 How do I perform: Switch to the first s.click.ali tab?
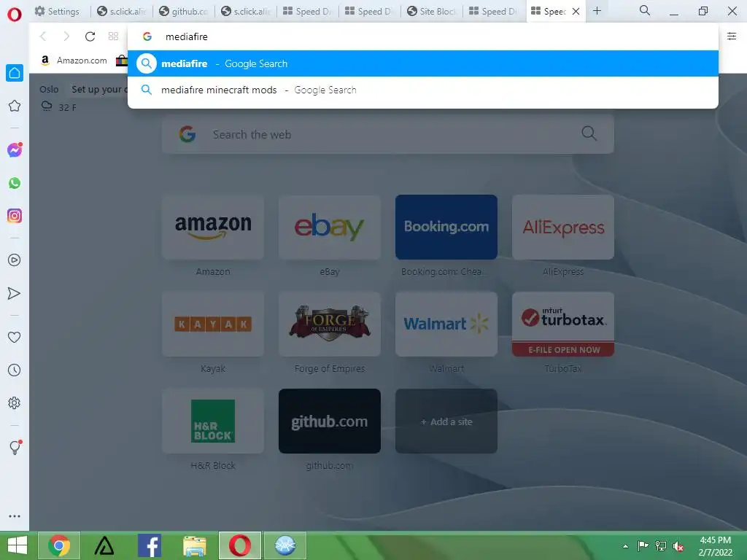(x=122, y=12)
